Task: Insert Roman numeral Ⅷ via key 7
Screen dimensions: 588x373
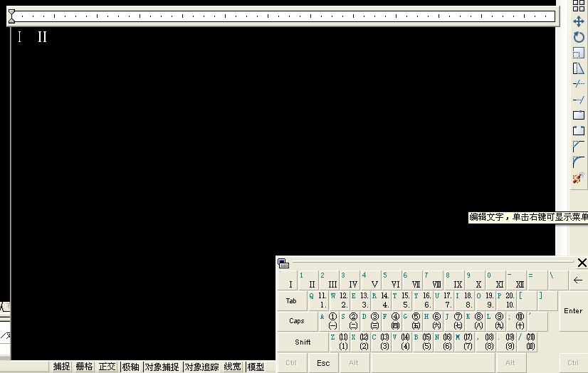Action: click(433, 280)
